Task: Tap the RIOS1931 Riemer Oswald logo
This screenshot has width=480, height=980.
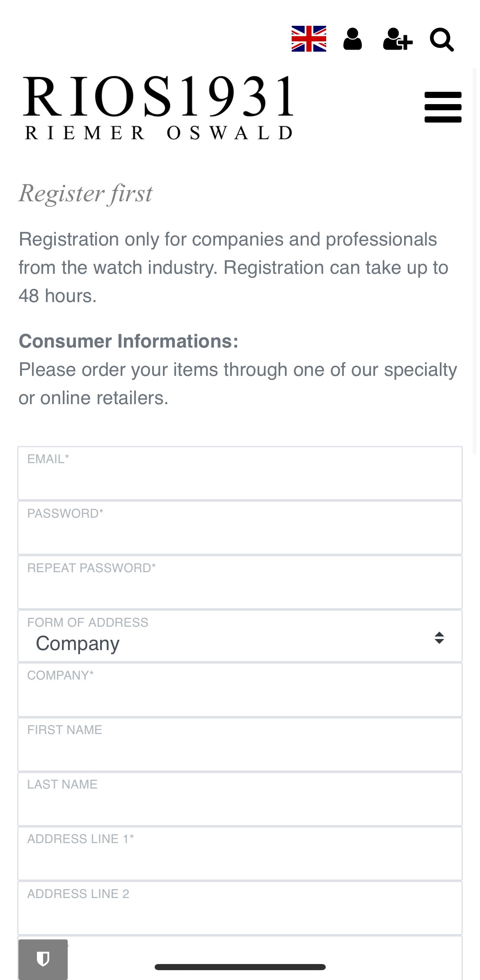Action: [x=158, y=108]
